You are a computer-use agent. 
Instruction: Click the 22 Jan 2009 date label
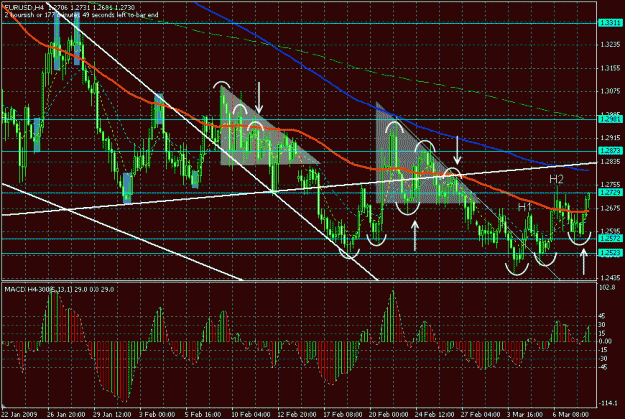click(x=20, y=414)
